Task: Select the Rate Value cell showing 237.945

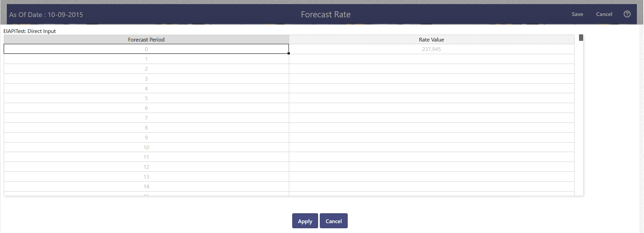Action: click(431, 49)
